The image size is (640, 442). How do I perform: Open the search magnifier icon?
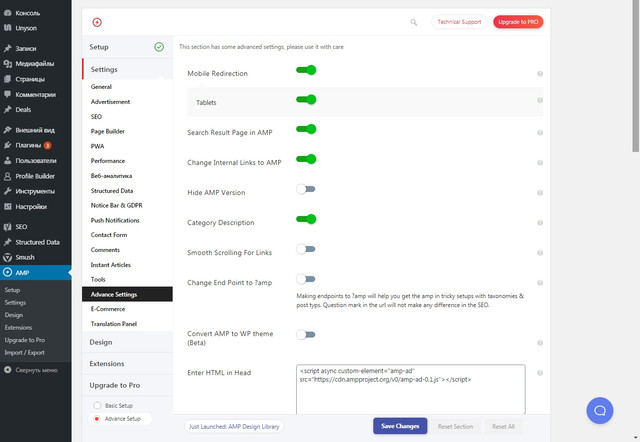tap(413, 22)
